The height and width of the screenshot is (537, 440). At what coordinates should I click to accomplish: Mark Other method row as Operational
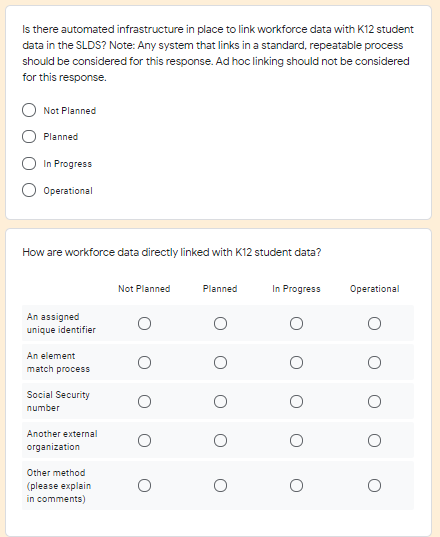(x=375, y=486)
